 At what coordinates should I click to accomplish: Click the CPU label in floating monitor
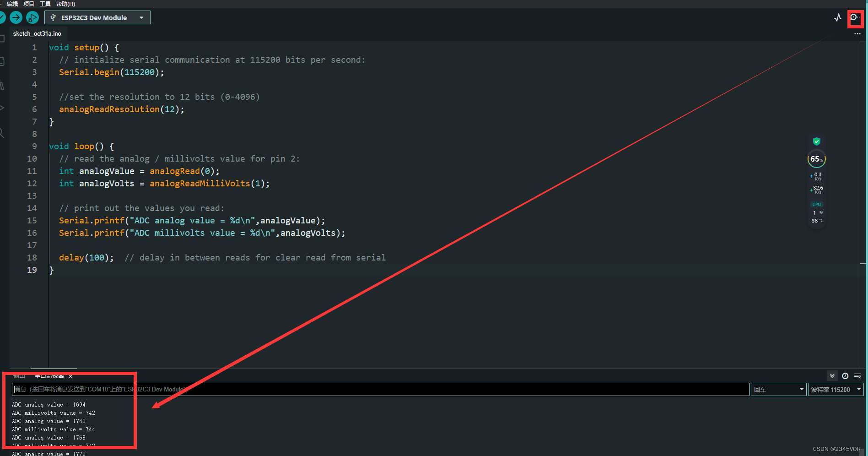coord(817,205)
